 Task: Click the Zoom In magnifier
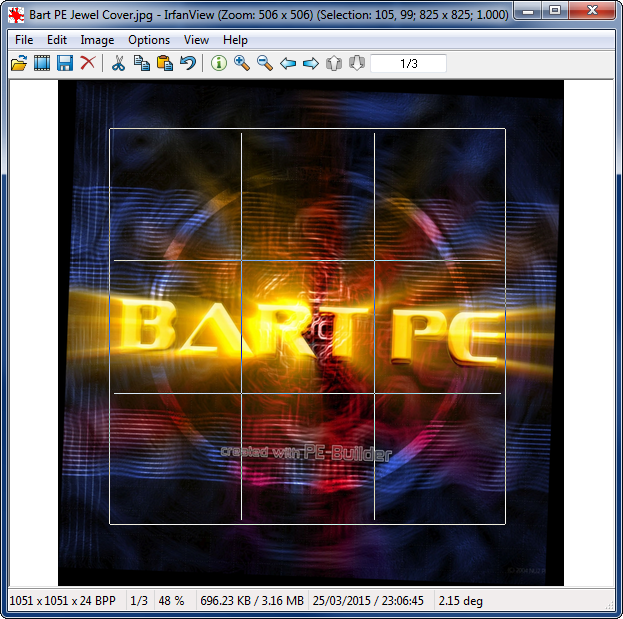242,63
